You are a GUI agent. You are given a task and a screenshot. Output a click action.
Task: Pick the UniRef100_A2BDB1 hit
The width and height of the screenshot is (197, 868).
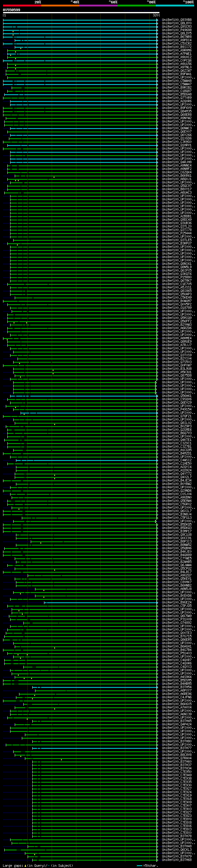click(x=177, y=216)
